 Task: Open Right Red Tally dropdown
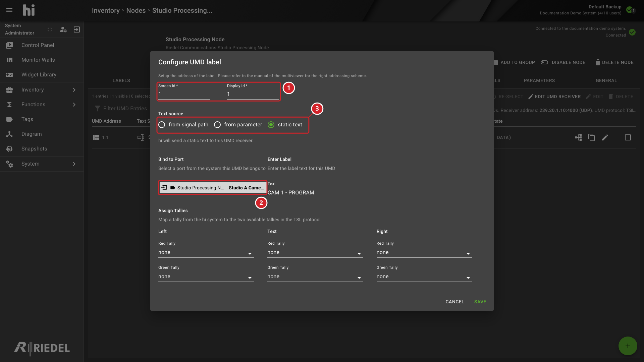[x=424, y=252]
